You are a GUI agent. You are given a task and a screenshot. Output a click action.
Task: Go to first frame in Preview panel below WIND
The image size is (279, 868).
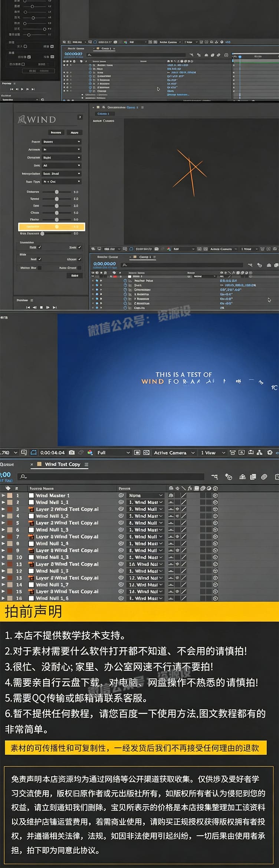coord(28,307)
